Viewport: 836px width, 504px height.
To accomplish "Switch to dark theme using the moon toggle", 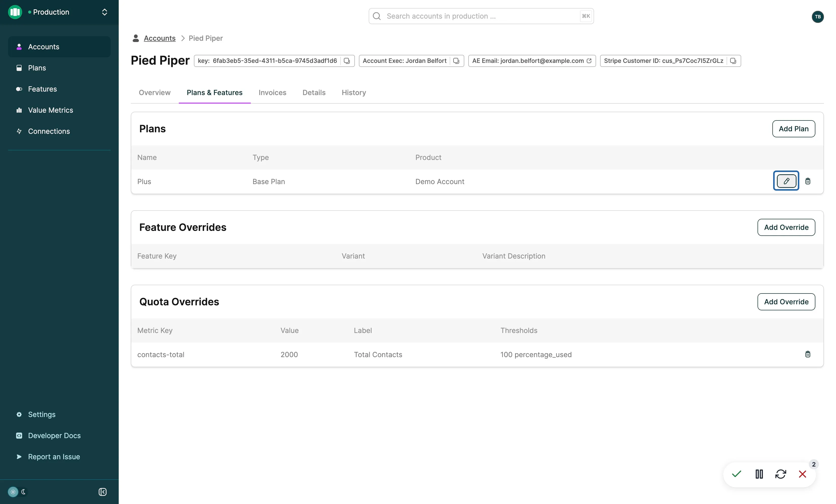I will click(x=23, y=492).
